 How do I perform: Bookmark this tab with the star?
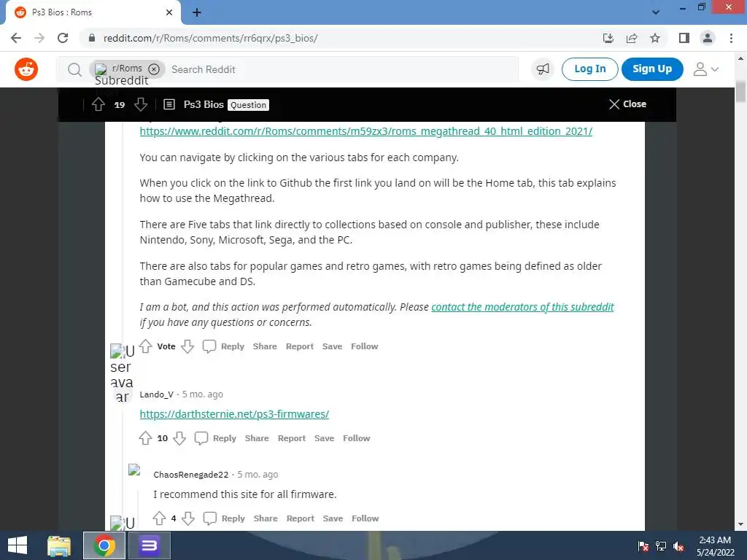(655, 38)
